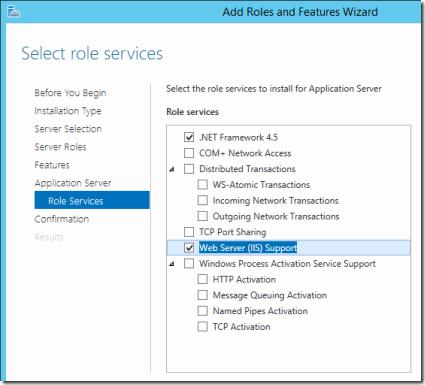The width and height of the screenshot is (425, 385).
Task: Tick Outgoing Network Transactions checkbox
Action: point(203,216)
